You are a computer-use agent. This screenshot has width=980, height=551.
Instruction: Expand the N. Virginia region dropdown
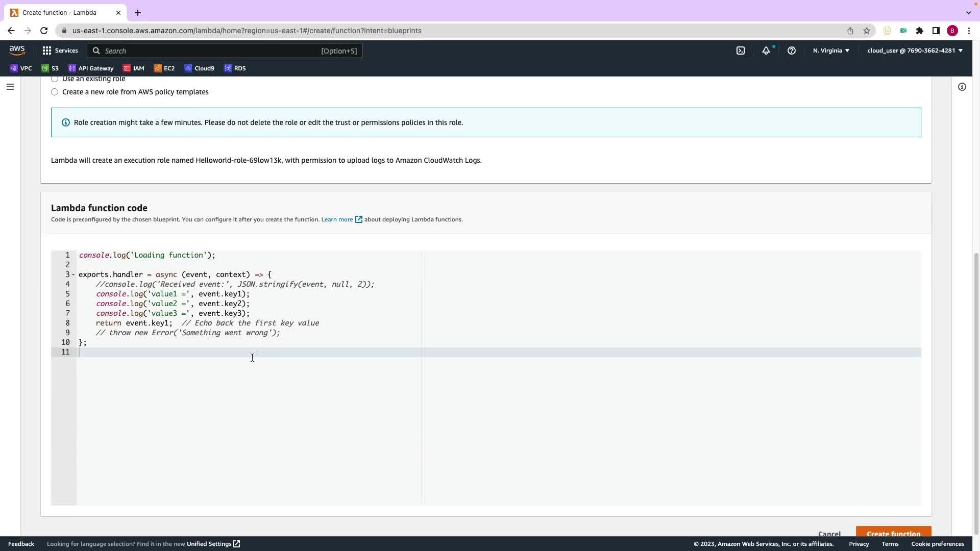tap(831, 51)
